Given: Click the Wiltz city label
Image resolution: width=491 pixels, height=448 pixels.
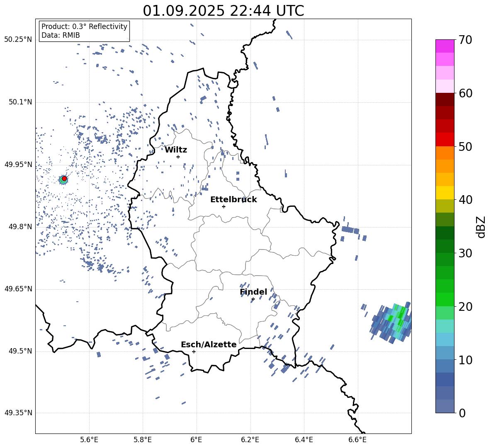Looking at the screenshot, I should [x=176, y=150].
